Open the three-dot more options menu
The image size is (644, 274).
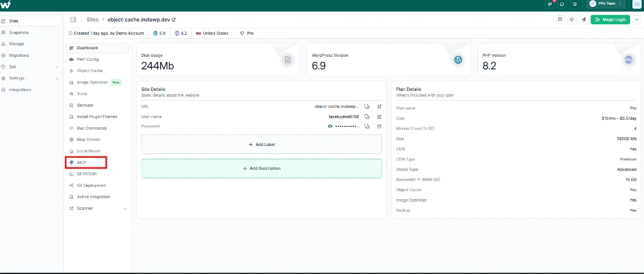point(636,19)
